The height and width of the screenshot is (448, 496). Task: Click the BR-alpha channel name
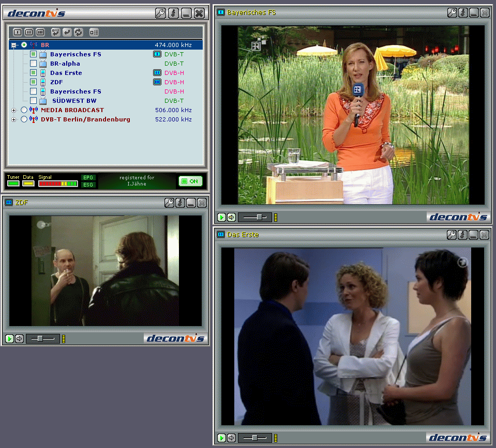coord(65,64)
